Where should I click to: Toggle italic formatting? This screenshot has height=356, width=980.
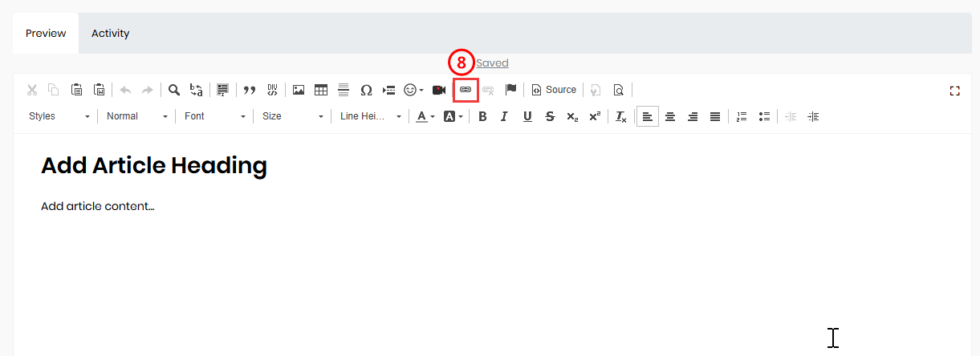pyautogui.click(x=504, y=116)
